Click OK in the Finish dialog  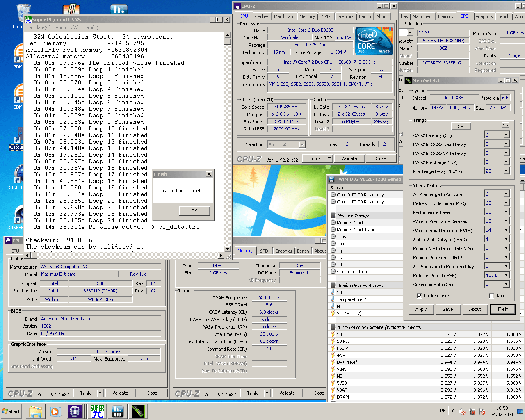pos(194,211)
